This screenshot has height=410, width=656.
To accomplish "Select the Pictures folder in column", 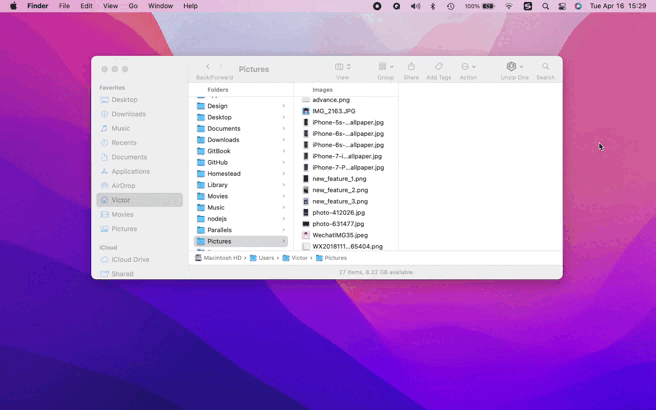I will [x=241, y=241].
